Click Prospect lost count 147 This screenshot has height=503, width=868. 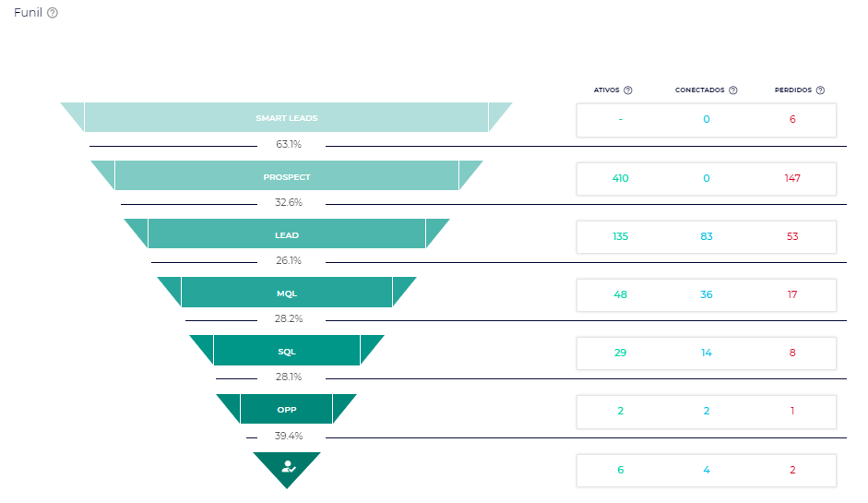point(792,178)
